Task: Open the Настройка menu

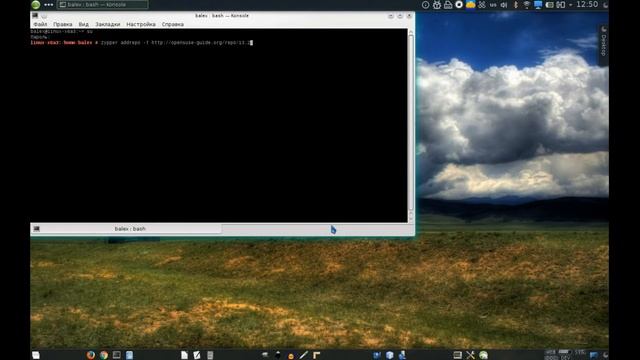Action: pos(141,24)
